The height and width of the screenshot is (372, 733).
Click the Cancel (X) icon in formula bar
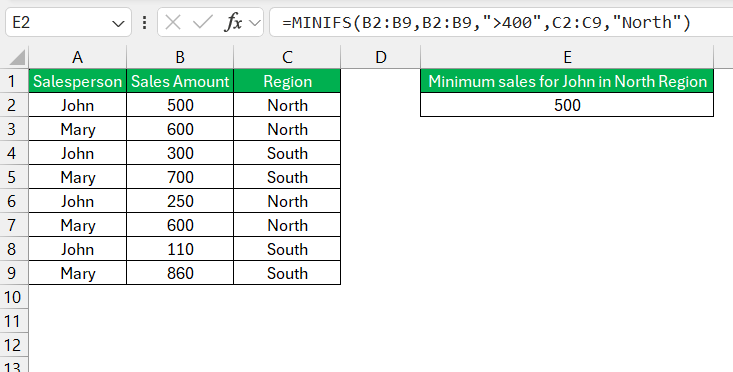(x=173, y=22)
